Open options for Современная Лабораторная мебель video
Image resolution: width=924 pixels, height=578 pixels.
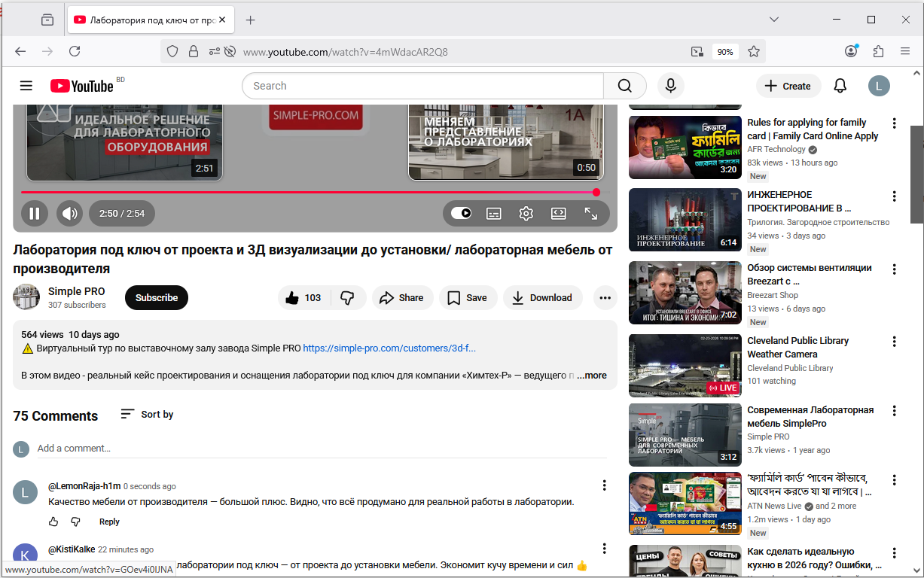(x=894, y=412)
